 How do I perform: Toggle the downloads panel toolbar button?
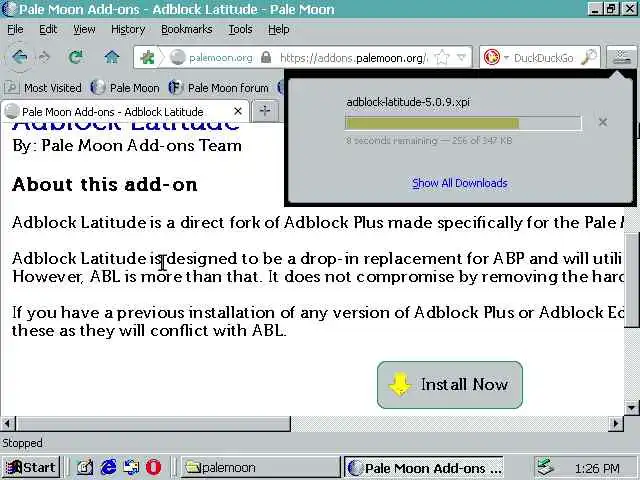tap(621, 57)
